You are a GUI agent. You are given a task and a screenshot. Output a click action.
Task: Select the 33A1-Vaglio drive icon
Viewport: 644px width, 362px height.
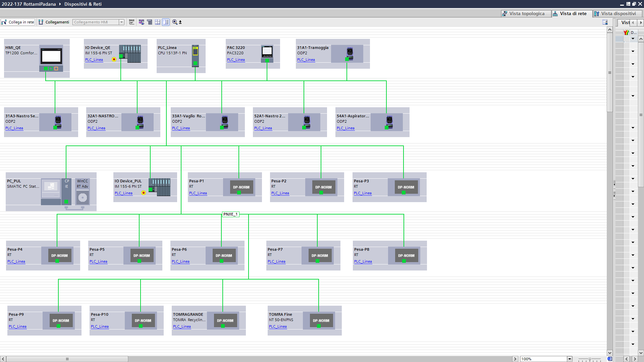pos(224,122)
